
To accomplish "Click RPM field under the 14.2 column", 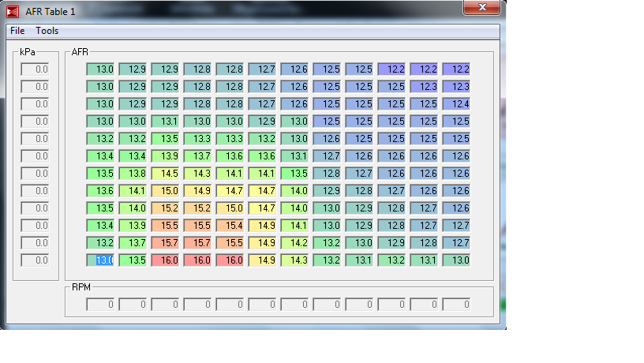I will (x=295, y=305).
